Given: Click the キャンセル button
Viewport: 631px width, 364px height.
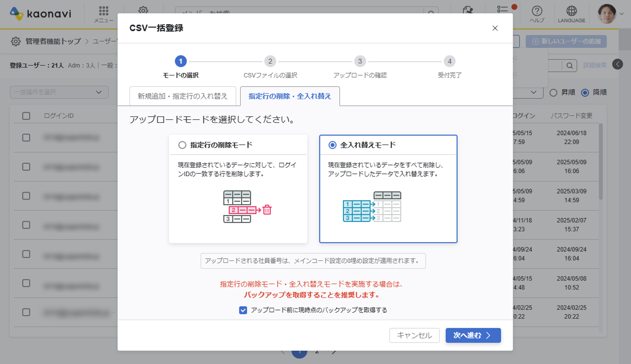Looking at the screenshot, I should tap(414, 335).
